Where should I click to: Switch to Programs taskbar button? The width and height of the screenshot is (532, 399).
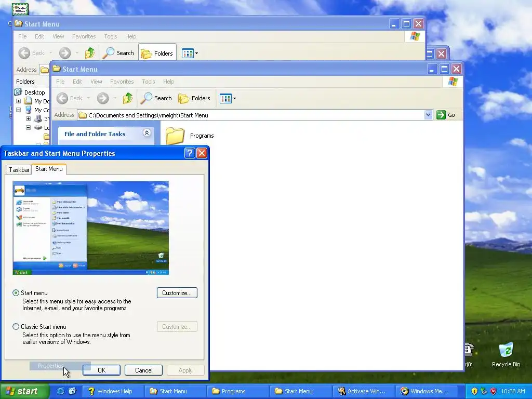point(238,391)
